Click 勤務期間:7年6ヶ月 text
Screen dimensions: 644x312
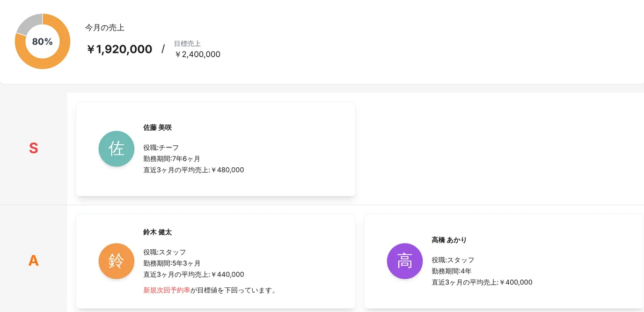[x=172, y=159]
